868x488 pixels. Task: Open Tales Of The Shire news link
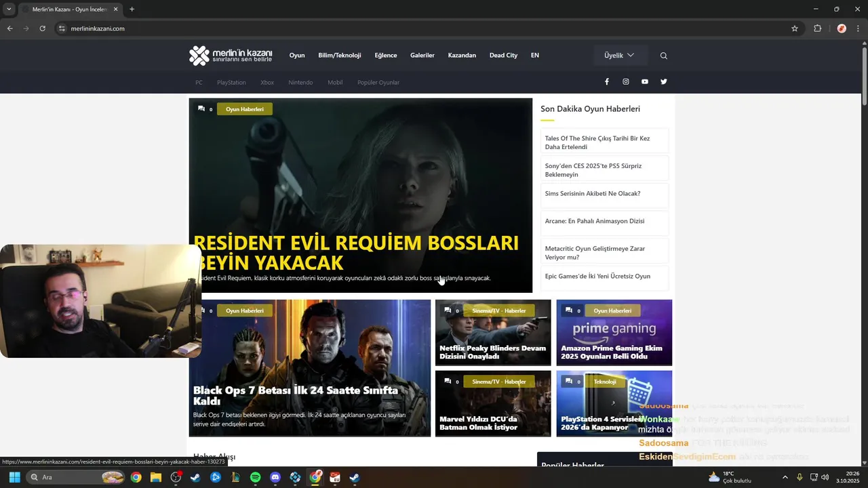(604, 142)
